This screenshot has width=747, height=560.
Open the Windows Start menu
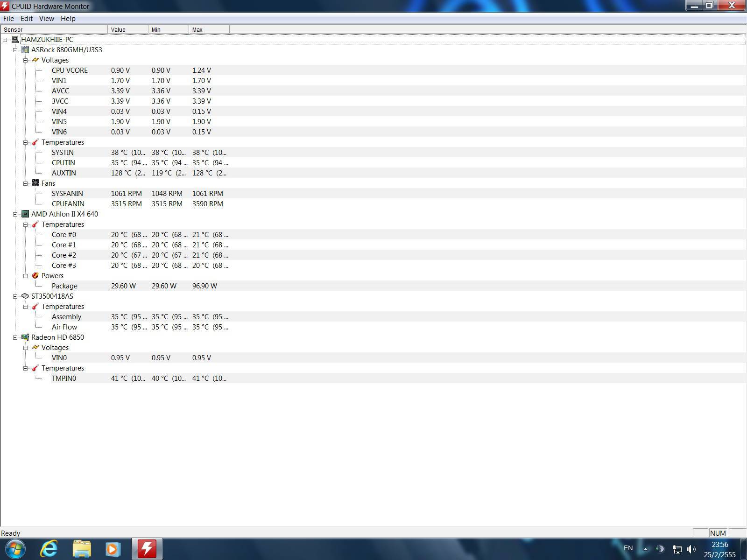14,549
